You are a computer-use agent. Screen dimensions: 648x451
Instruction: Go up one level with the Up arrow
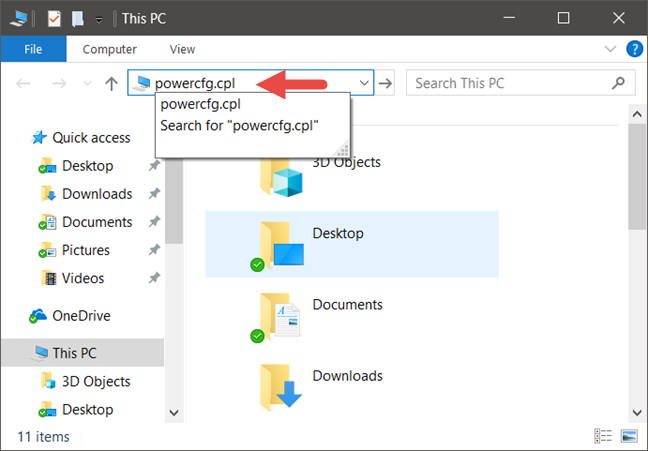(111, 84)
